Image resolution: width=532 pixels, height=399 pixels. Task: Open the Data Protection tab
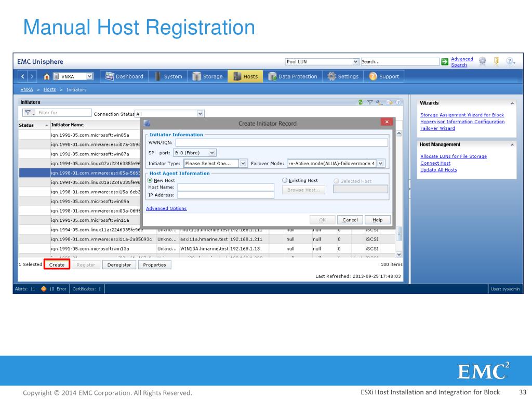(x=293, y=76)
